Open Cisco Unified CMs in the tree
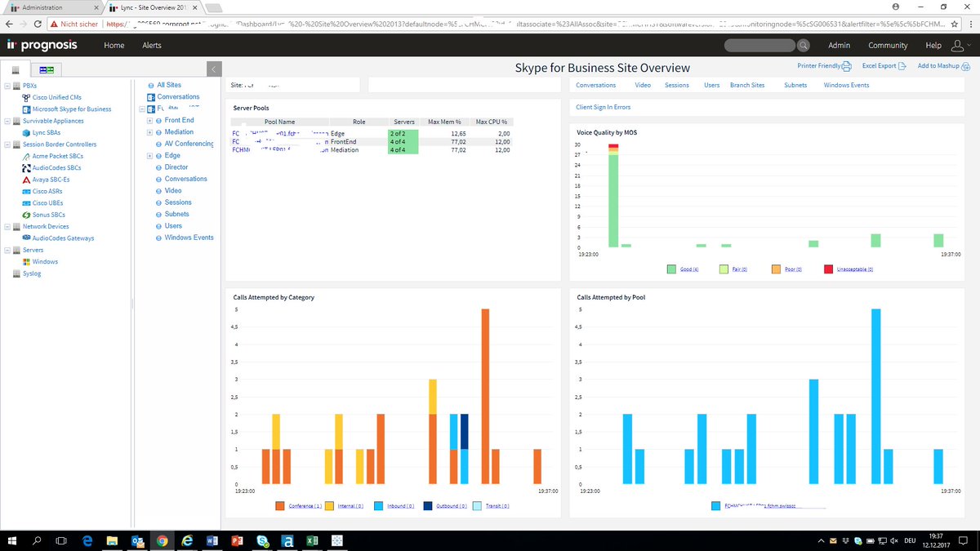 [x=57, y=97]
